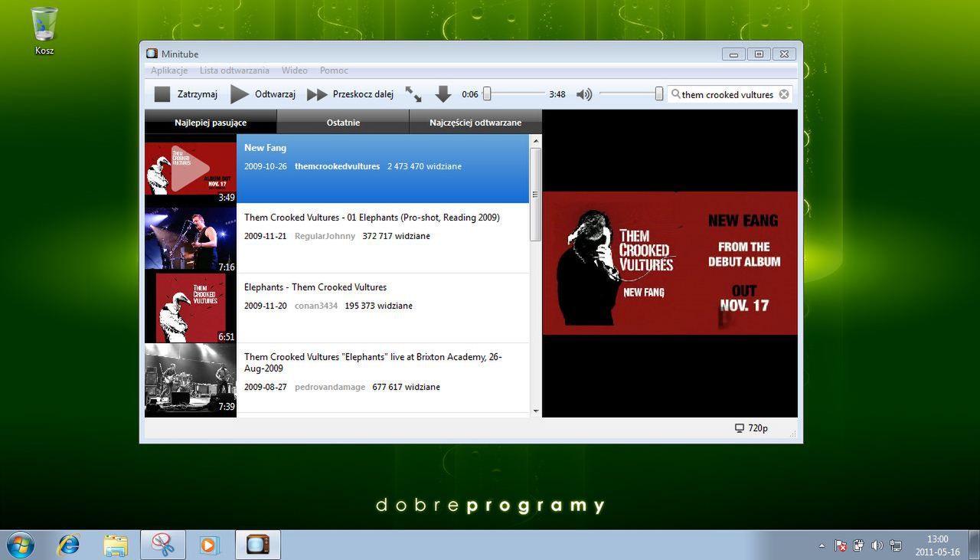Viewport: 980px width, 560px height.
Task: Click title '01 Elephants (Pro-shot, Reading 2009)'
Action: pos(372,218)
